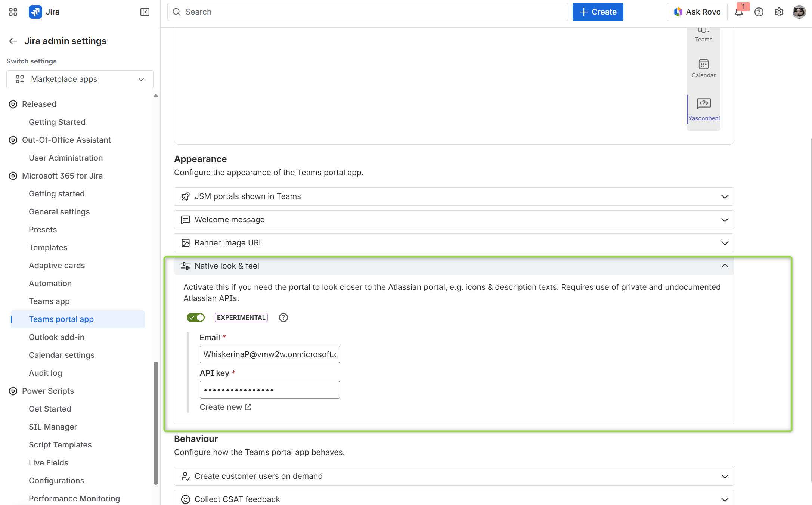The height and width of the screenshot is (505, 812).
Task: Open notifications bell icon
Action: pos(738,12)
